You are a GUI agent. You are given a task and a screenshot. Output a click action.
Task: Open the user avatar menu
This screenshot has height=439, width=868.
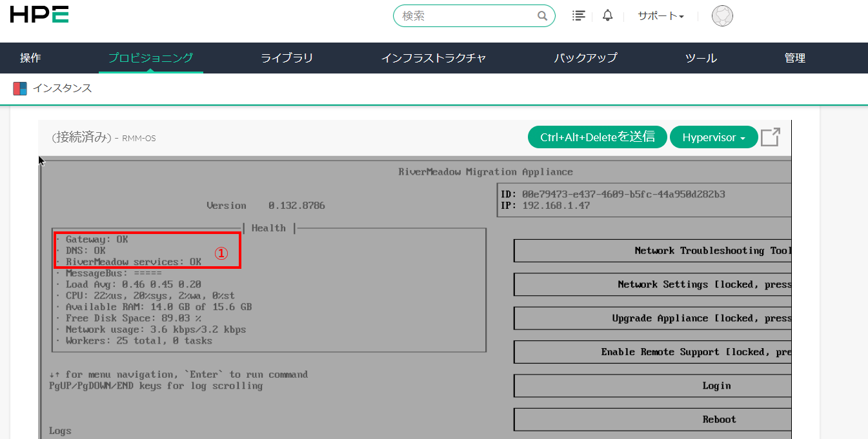coord(722,16)
